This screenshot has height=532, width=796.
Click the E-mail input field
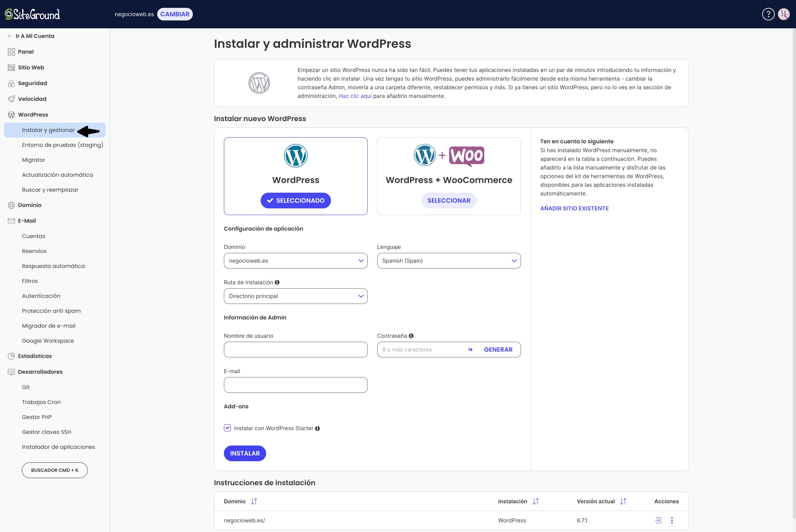pos(296,385)
